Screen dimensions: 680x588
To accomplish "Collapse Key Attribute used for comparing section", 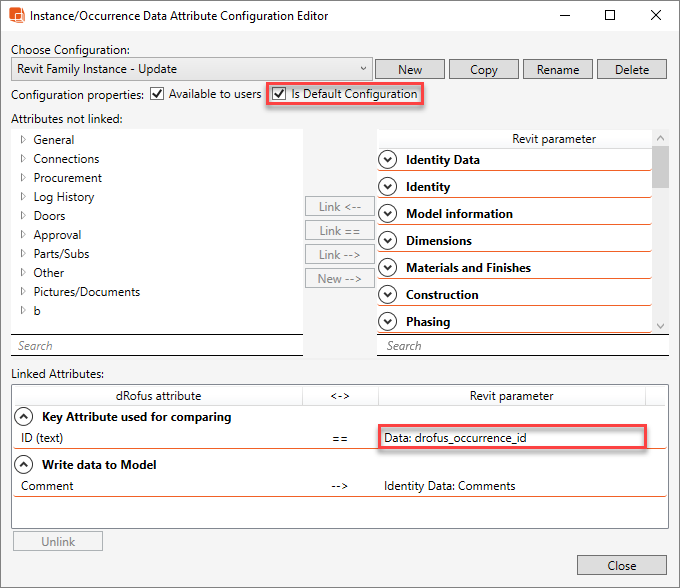I will click(x=24, y=417).
